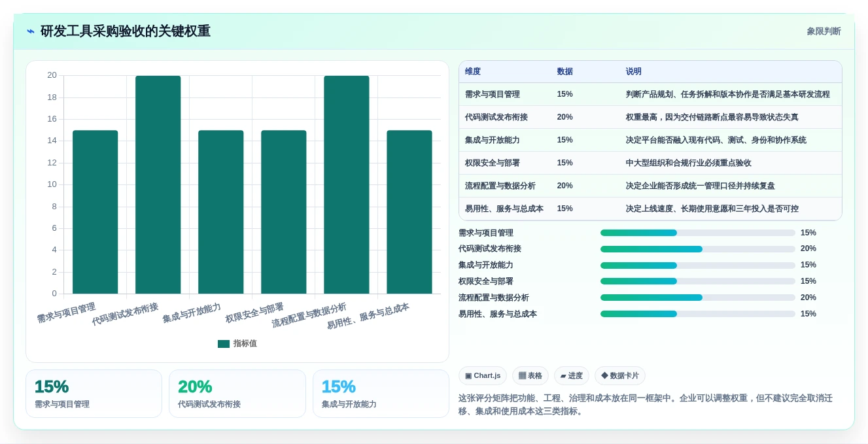Screen dimensions: 868x444
Task: Click the 易用性、服务与总成本 chart bar
Action: 409,212
